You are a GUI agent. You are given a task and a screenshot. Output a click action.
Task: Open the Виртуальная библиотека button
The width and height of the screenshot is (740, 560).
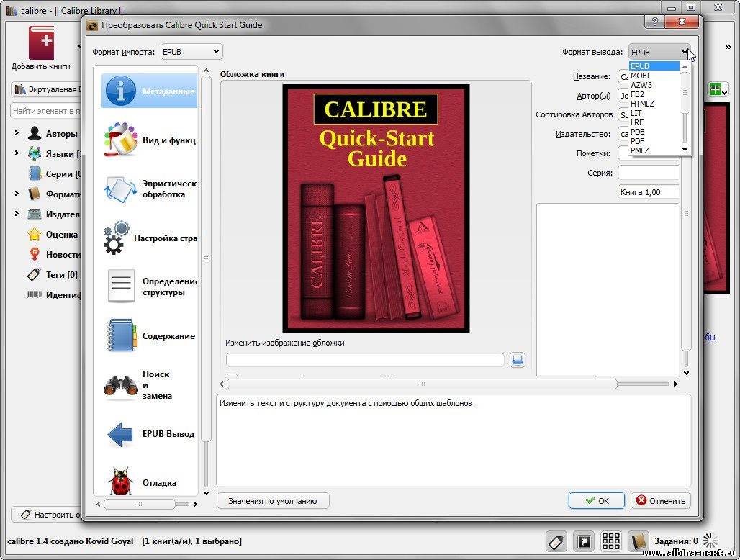[46, 89]
